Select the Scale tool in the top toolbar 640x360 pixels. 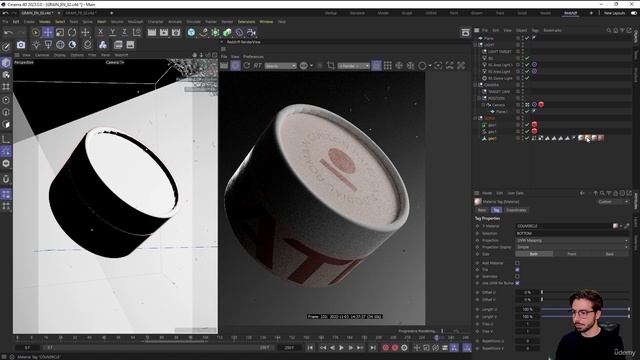60,32
